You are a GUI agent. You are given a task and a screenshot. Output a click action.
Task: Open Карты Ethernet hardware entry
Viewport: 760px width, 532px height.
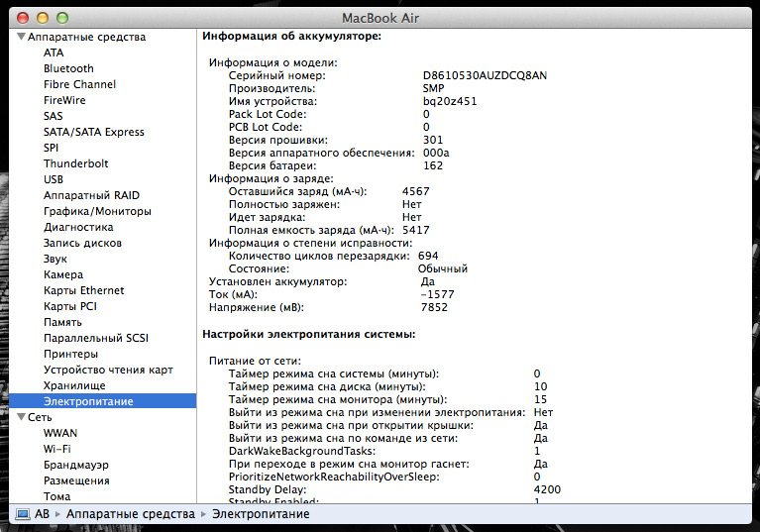tap(83, 290)
